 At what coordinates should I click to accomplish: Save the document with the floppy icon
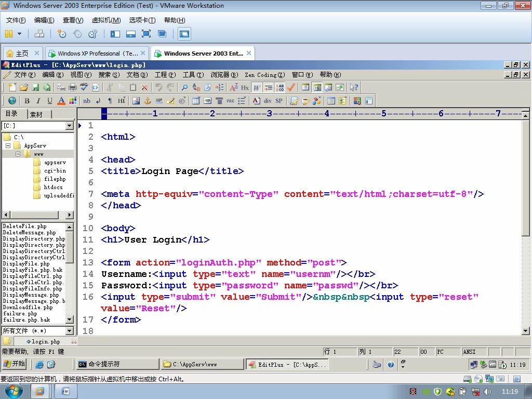[35, 87]
